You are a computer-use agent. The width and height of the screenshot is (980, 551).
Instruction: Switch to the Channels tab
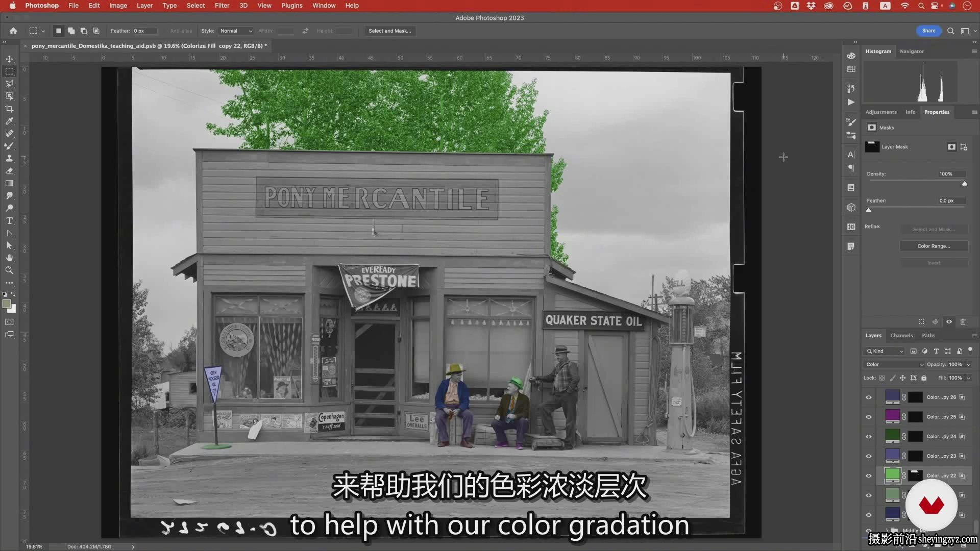click(x=901, y=336)
